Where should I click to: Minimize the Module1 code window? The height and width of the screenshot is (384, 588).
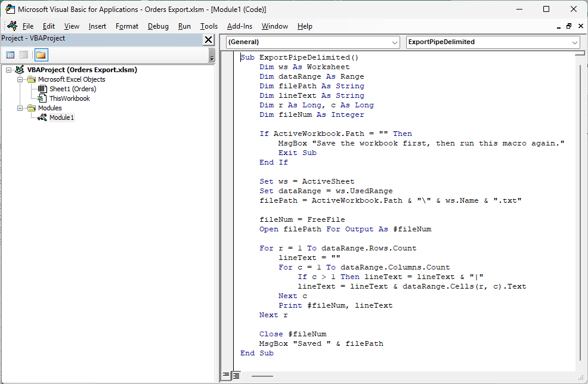(x=559, y=26)
